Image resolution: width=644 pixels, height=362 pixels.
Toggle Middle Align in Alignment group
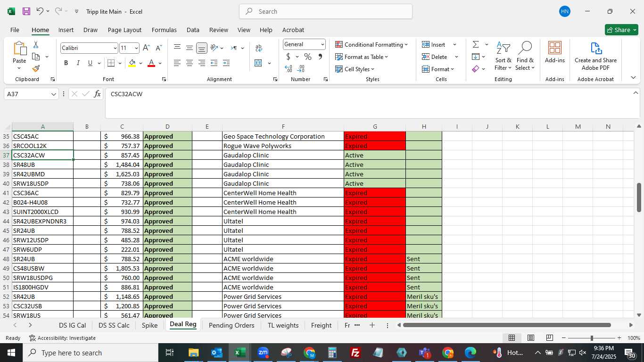pos(190,48)
